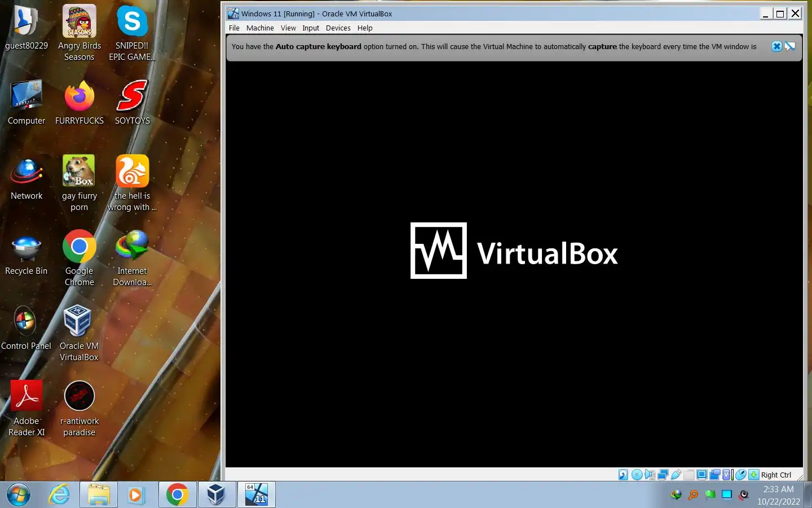The width and height of the screenshot is (812, 508).
Task: Click the speaker volume tray icon
Action: (744, 495)
